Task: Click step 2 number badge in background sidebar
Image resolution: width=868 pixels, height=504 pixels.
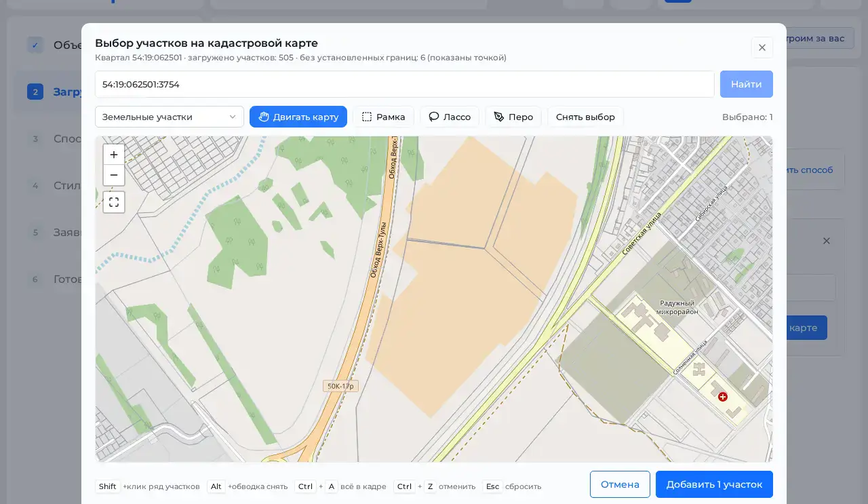Action: (35, 92)
